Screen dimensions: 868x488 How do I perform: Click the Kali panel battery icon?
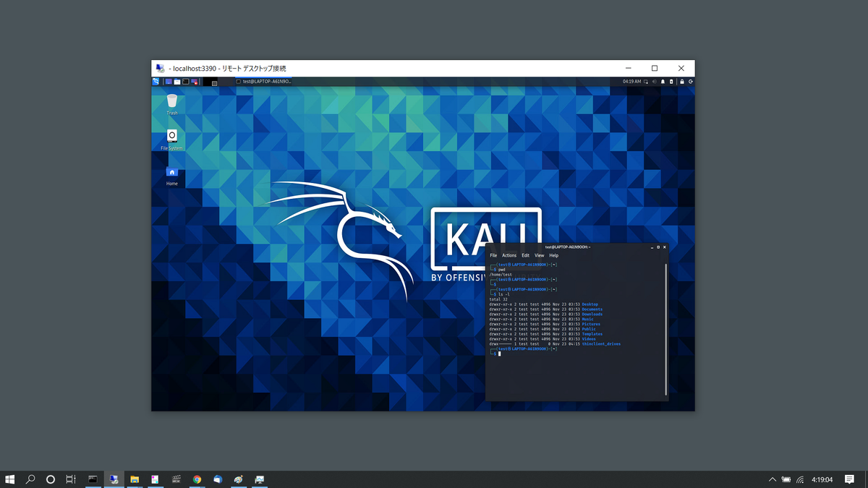pyautogui.click(x=671, y=82)
